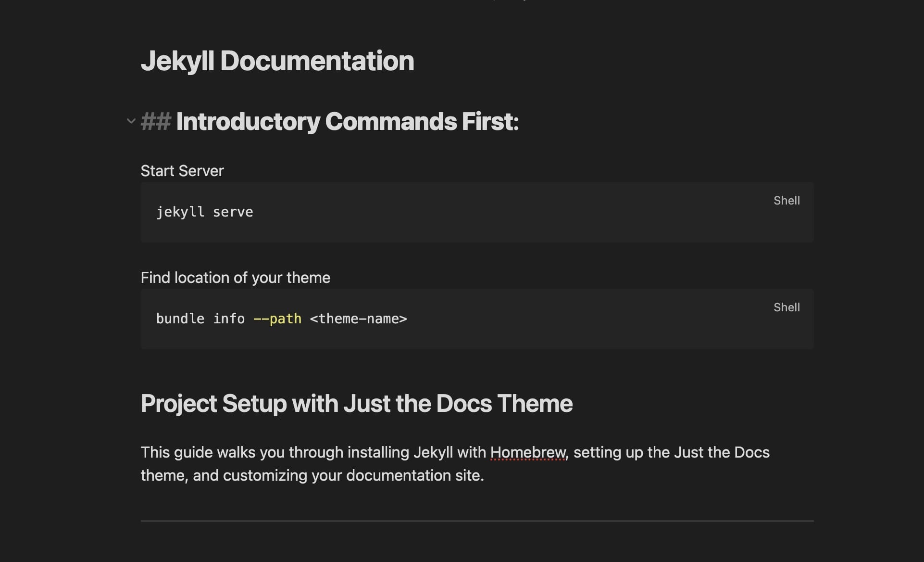Viewport: 924px width, 562px height.
Task: Click the '--path' flag in code block
Action: (277, 319)
